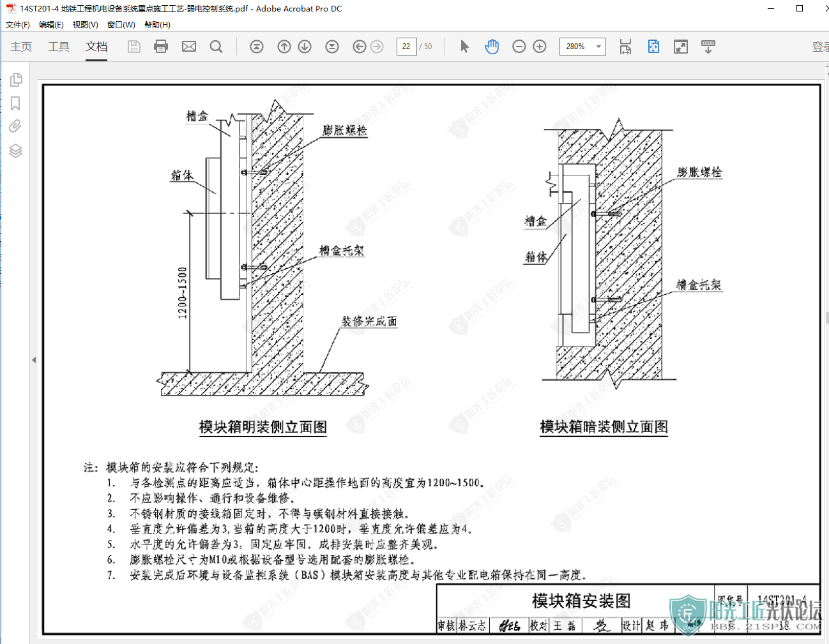Show previous page arrow icon

(x=284, y=47)
